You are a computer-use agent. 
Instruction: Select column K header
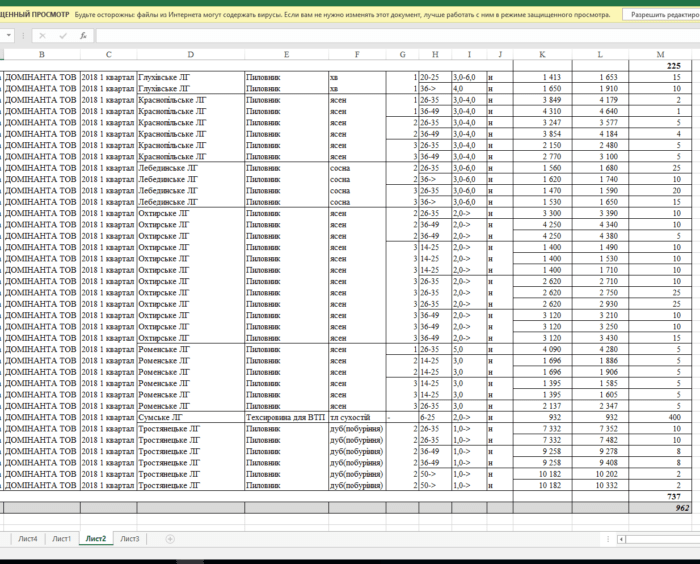click(x=542, y=54)
